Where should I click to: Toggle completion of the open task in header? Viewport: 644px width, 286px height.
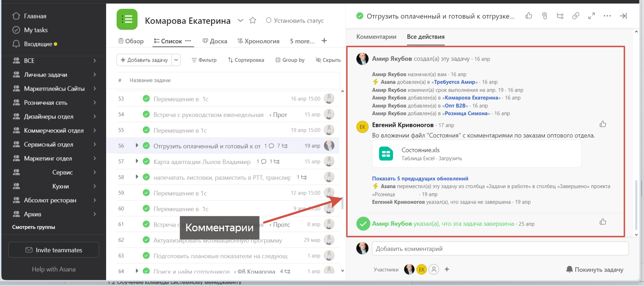pos(360,16)
